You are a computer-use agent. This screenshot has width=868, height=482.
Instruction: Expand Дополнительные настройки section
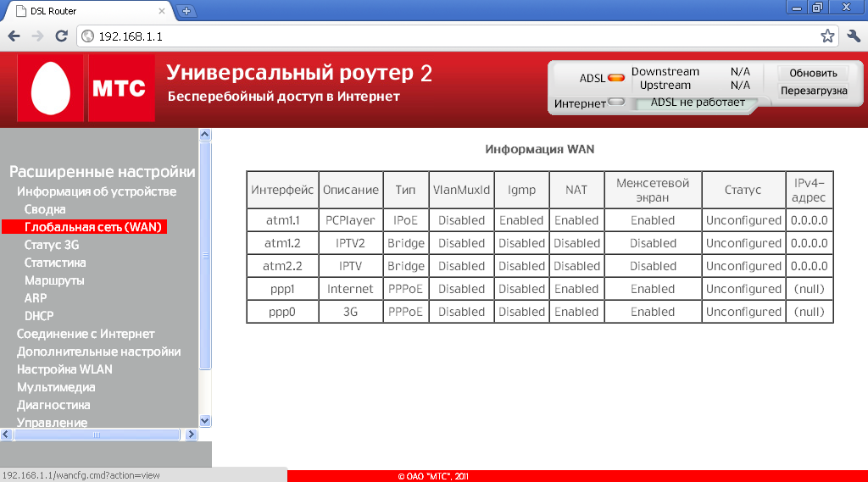tap(98, 352)
